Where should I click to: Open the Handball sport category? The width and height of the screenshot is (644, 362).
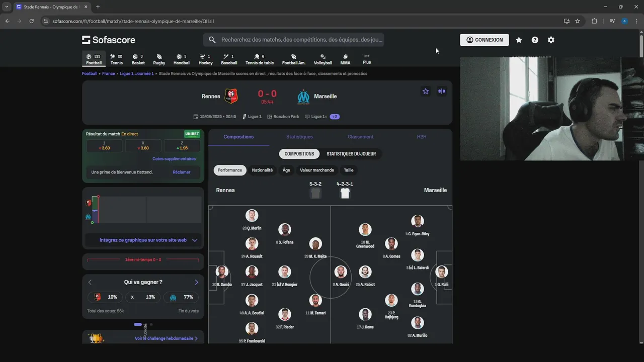[182, 59]
